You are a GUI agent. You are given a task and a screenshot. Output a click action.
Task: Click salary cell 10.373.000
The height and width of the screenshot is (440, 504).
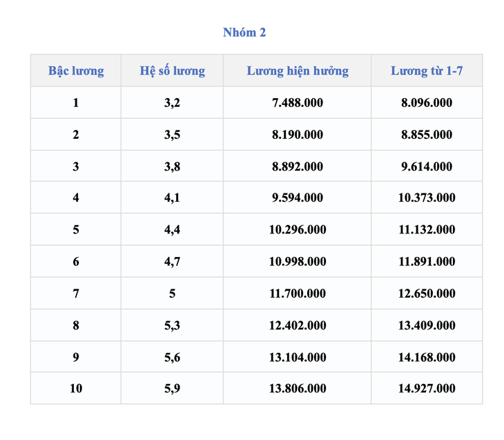tap(427, 197)
